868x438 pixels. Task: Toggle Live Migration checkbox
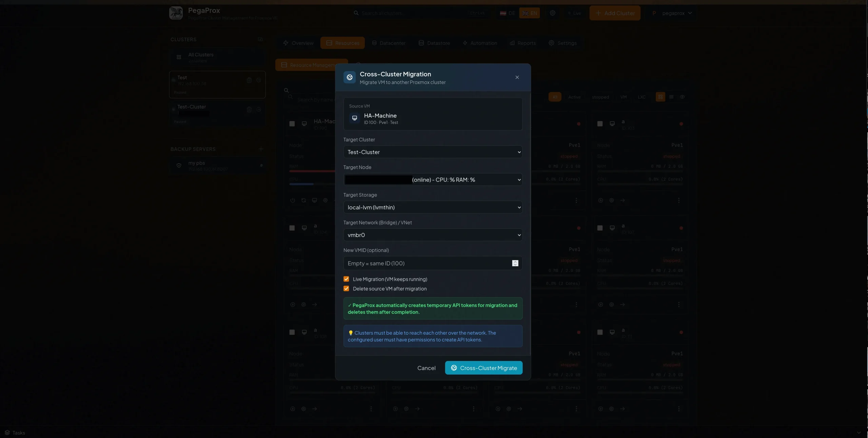[x=346, y=279]
